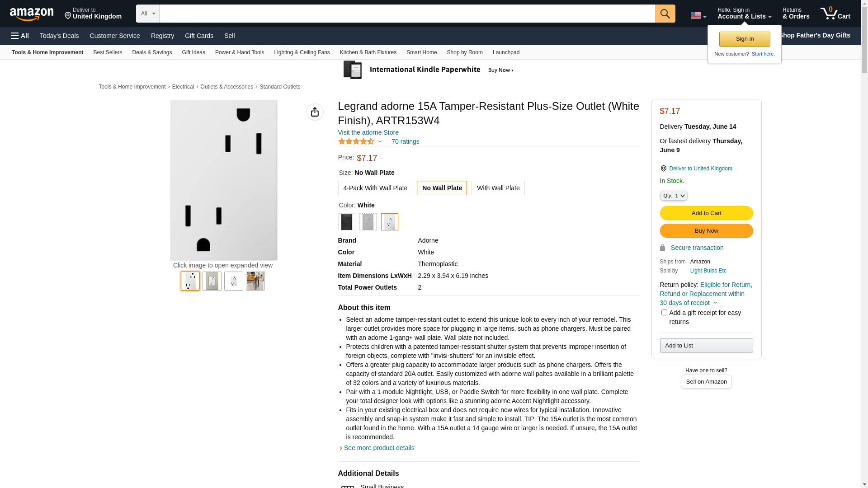Click the Amazon logo
Viewport: 868px width, 488px height.
[x=32, y=14]
